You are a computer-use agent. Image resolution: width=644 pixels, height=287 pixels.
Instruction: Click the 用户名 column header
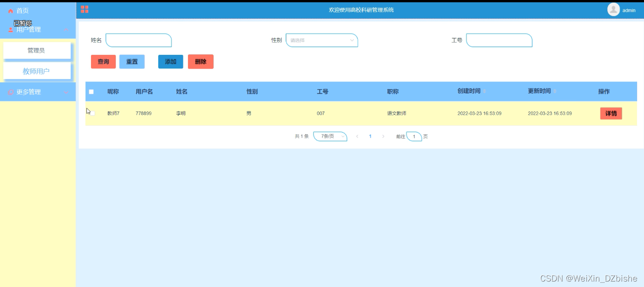pos(144,92)
